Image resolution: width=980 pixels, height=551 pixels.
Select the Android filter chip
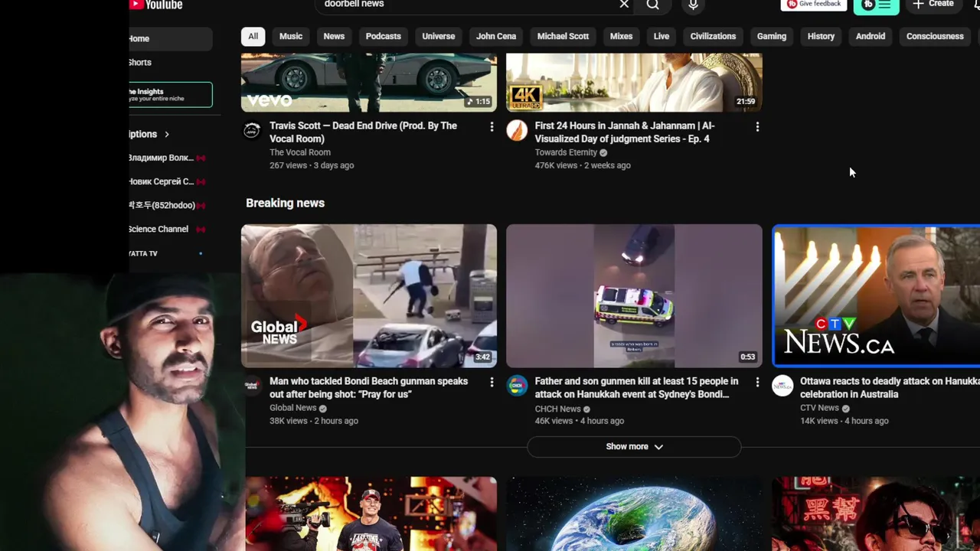click(x=871, y=36)
